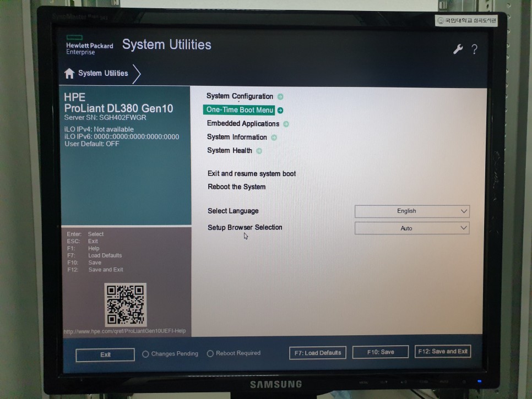
Task: Choose Exit and resume system boot
Action: point(252,173)
